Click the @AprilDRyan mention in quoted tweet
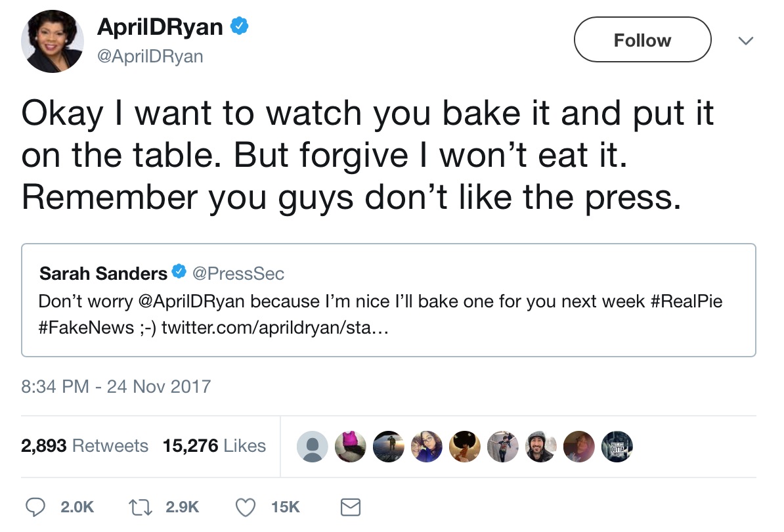 [192, 301]
